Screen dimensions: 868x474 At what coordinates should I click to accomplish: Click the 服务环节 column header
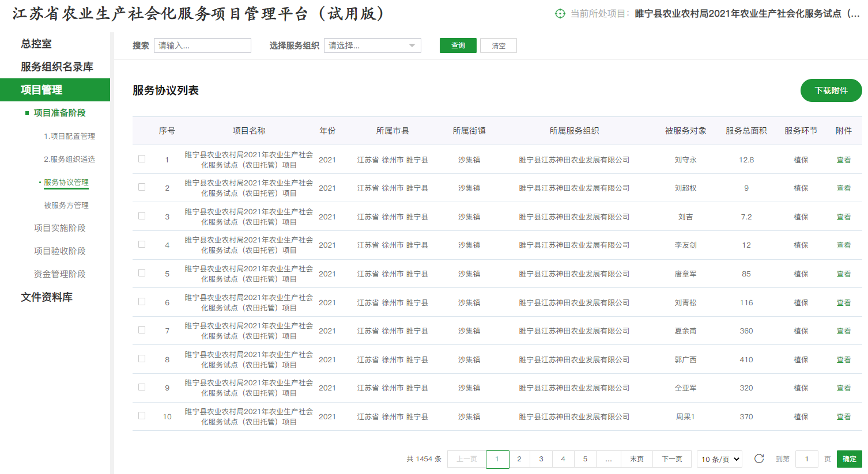tap(801, 131)
